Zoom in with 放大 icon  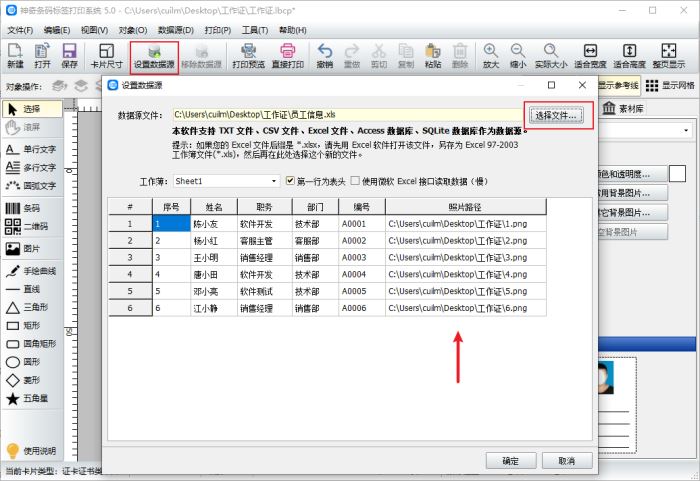(491, 56)
